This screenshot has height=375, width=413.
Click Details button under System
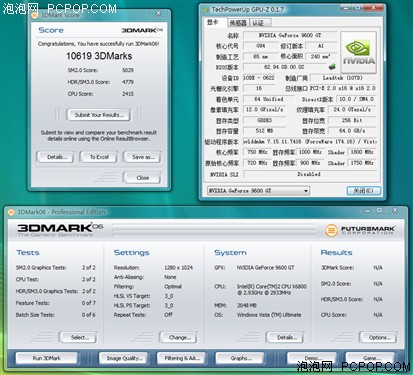pyautogui.click(x=285, y=337)
